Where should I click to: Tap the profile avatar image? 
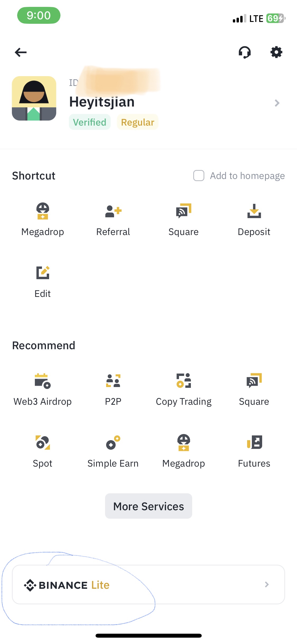coord(34,98)
